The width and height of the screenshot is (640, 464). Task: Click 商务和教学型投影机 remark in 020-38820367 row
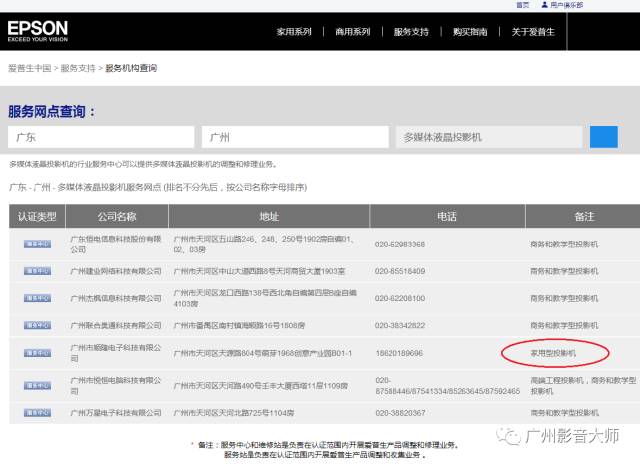(564, 413)
